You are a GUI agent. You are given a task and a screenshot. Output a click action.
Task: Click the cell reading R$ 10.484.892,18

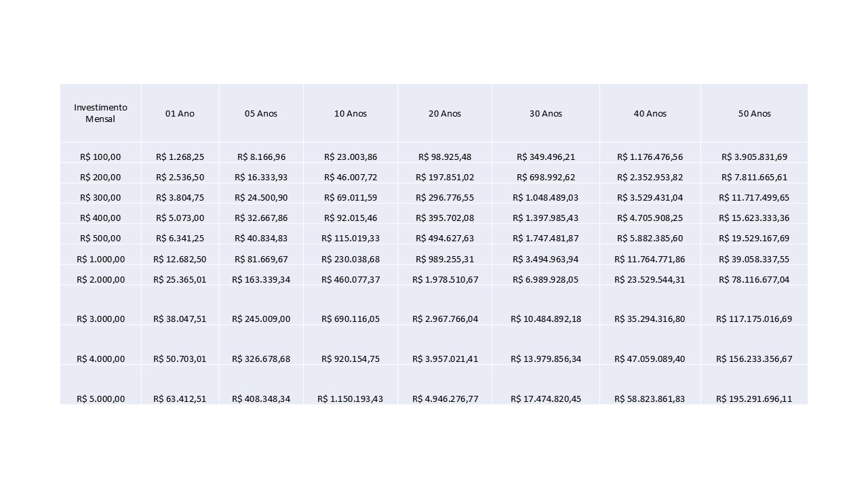point(546,319)
